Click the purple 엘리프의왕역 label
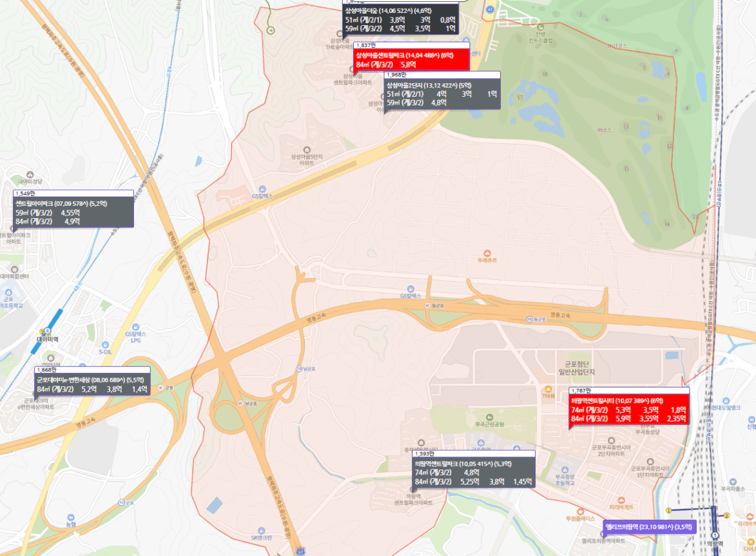Viewport: 756px width, 556px height. coord(649,527)
